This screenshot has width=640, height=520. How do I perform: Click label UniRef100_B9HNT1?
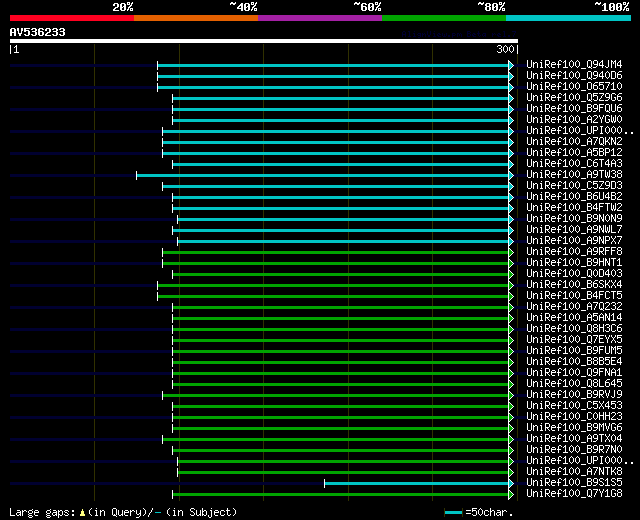(x=574, y=263)
